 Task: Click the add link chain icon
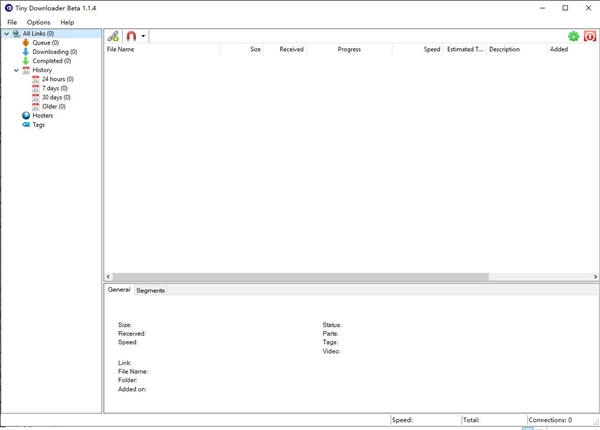tap(113, 36)
